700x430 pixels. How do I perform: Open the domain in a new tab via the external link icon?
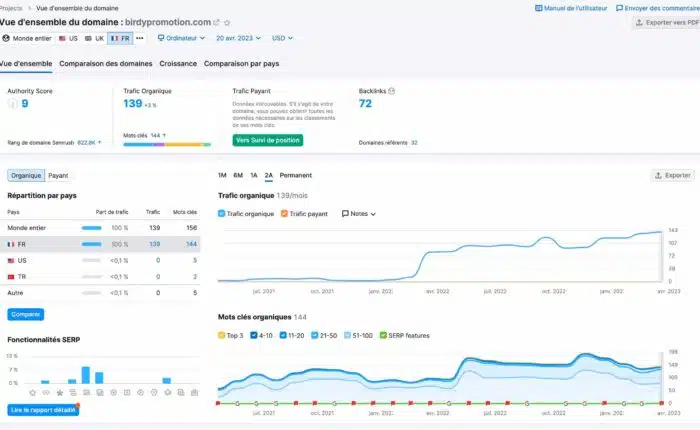click(217, 22)
